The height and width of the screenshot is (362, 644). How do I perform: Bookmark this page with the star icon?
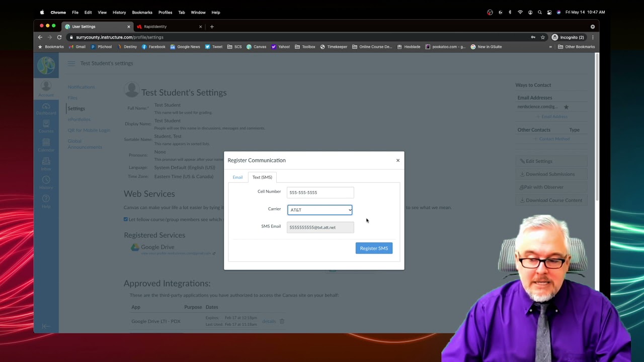point(543,37)
